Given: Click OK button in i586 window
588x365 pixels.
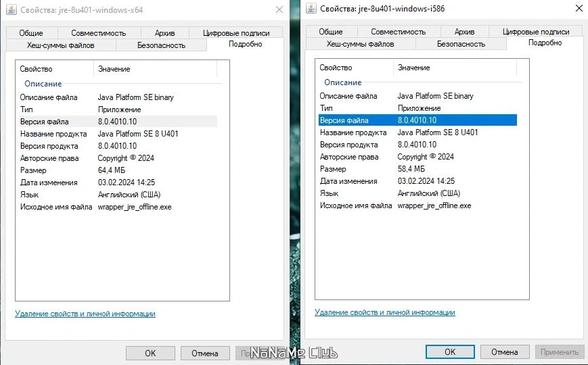Looking at the screenshot, I should click(450, 352).
